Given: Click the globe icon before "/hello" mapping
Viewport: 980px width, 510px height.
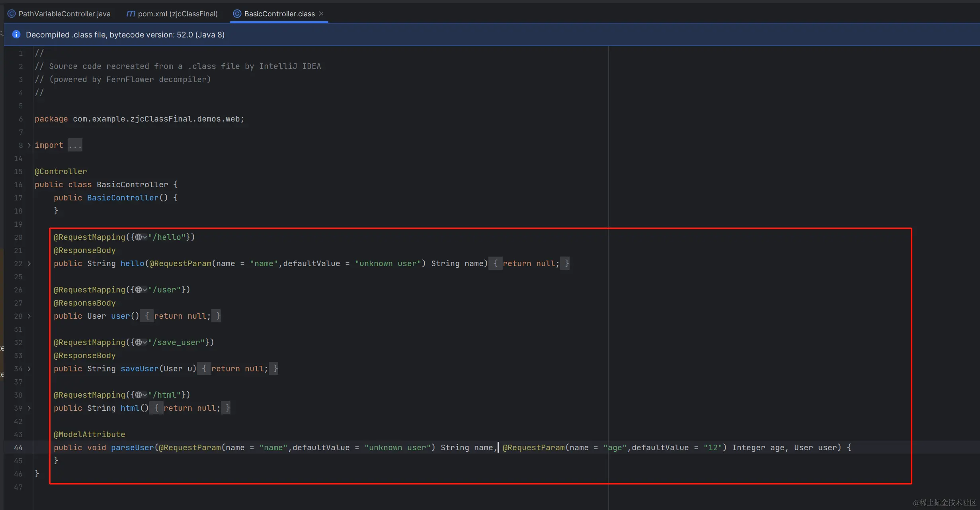Looking at the screenshot, I should (139, 237).
